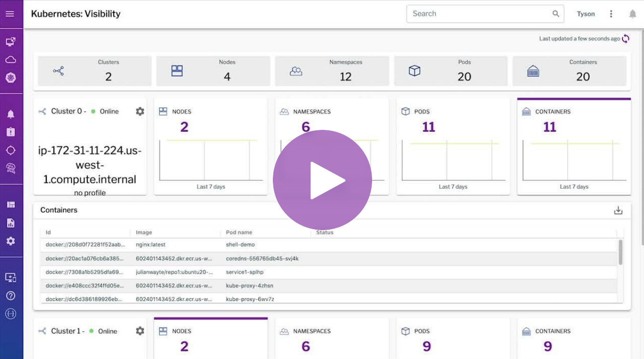Open Cluster 0 settings gear
Screen dimensions: 644x359
(x=140, y=111)
